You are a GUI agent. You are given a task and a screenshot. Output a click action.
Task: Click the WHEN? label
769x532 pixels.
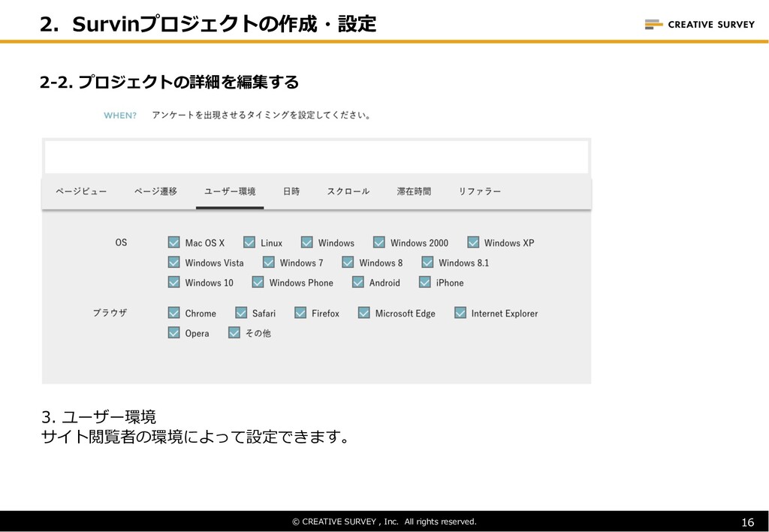click(120, 116)
